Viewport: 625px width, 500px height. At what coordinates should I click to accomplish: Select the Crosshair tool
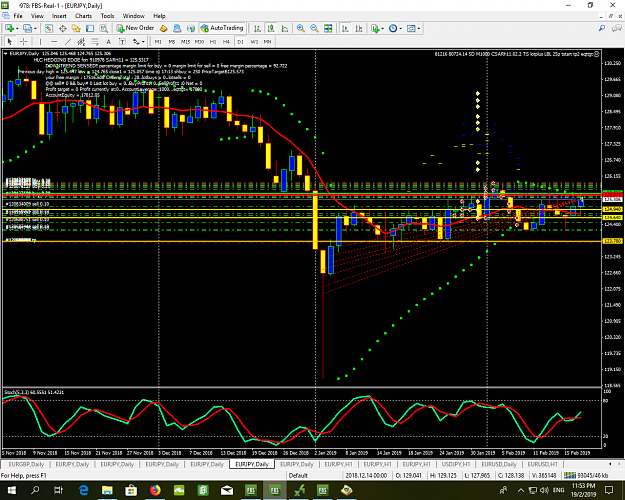24,41
